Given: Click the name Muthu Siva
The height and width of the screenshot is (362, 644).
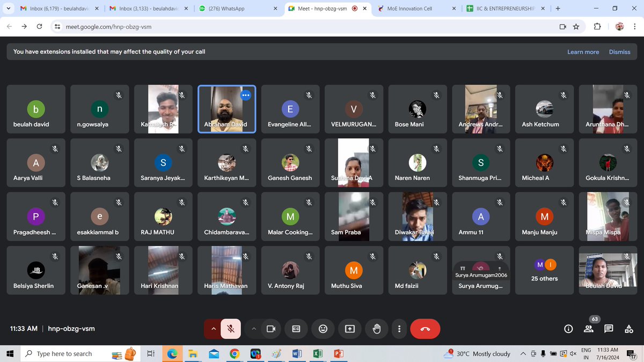Looking at the screenshot, I should pyautogui.click(x=346, y=286).
